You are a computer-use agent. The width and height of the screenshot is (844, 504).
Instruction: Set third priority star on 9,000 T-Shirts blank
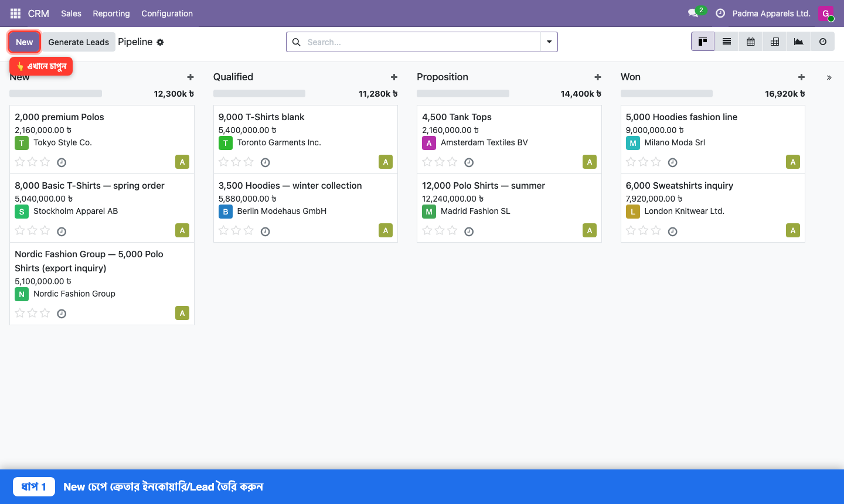249,162
